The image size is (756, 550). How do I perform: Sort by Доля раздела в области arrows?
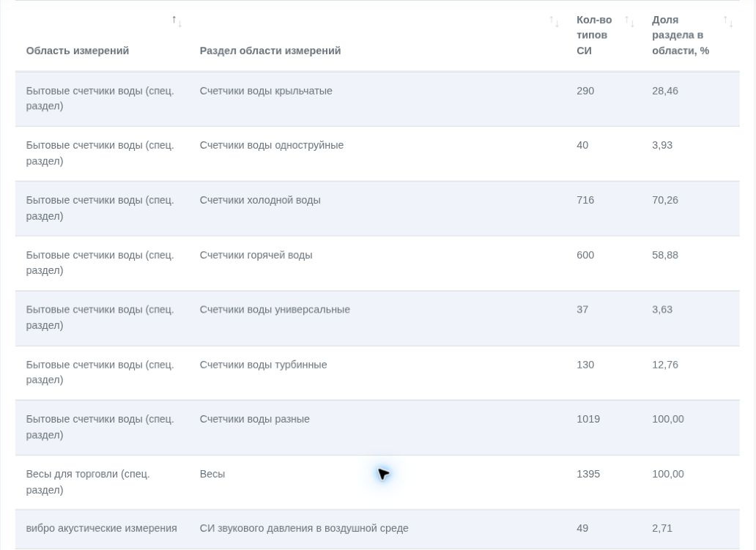tap(728, 21)
